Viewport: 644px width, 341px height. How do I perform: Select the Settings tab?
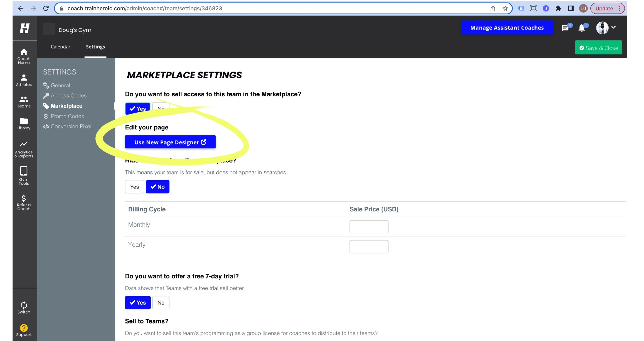[95, 47]
